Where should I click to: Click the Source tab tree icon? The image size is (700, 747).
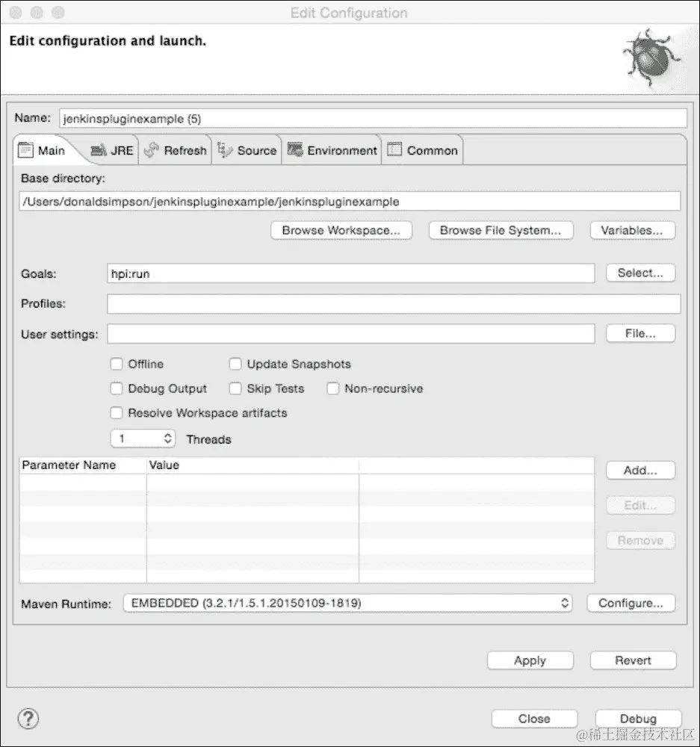point(224,150)
